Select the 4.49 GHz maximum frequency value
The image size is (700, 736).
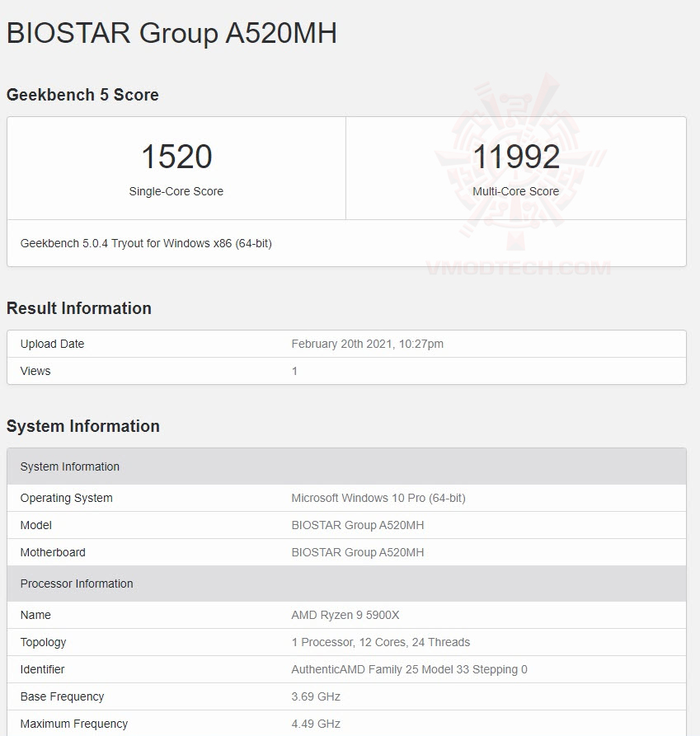coord(316,724)
